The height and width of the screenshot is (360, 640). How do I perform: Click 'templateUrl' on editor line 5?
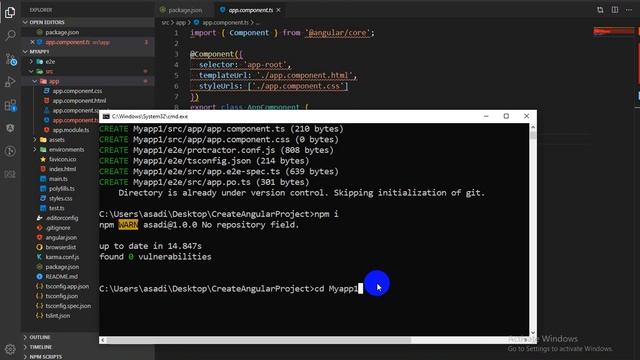pos(224,76)
